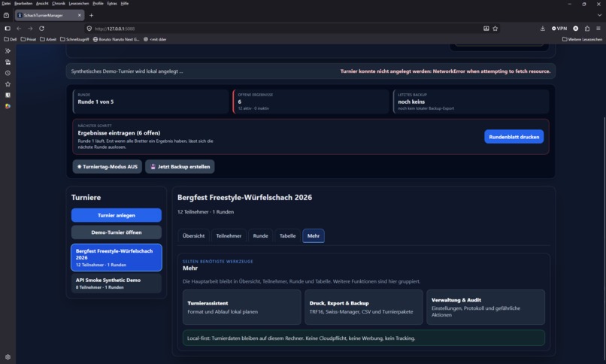
Task: Open the Ansicht menu
Action: pos(42,4)
